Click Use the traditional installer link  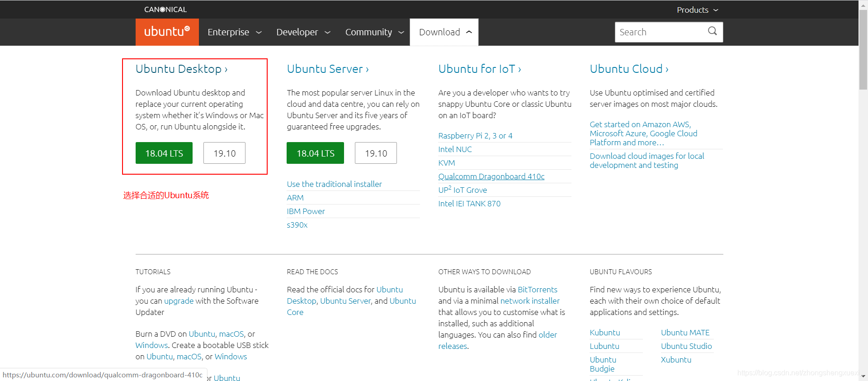334,184
